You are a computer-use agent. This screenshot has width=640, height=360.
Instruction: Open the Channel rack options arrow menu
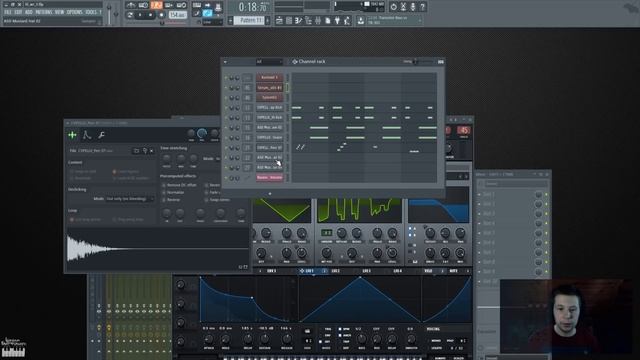point(225,62)
